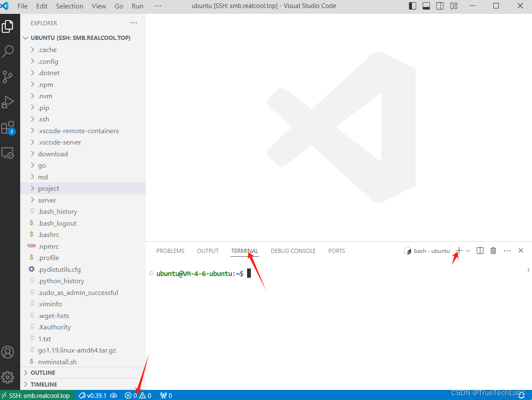Open the Selection menu
Image resolution: width=532 pixels, height=400 pixels.
coord(69,6)
